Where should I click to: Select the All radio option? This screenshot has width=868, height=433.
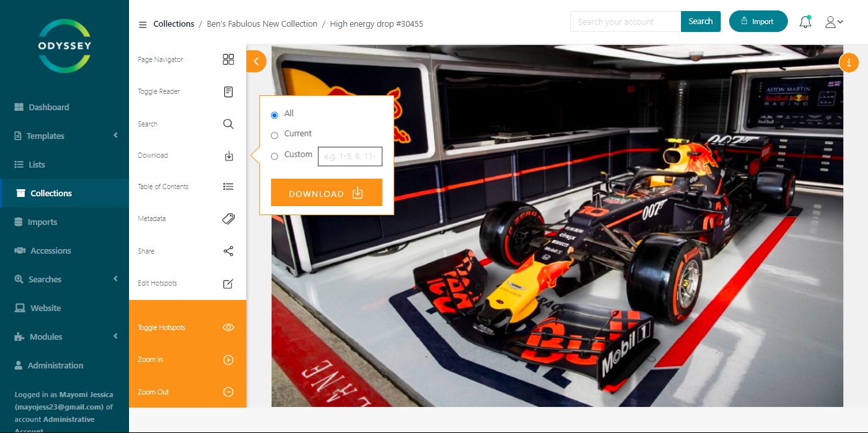[274, 115]
